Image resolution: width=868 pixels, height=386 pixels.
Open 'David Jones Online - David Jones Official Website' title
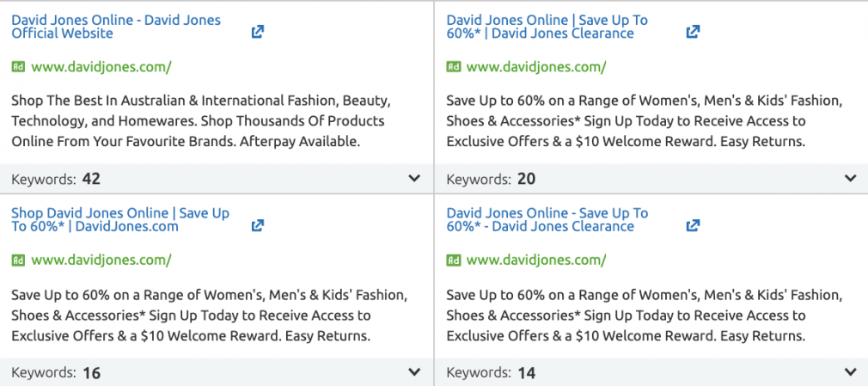coord(116,27)
